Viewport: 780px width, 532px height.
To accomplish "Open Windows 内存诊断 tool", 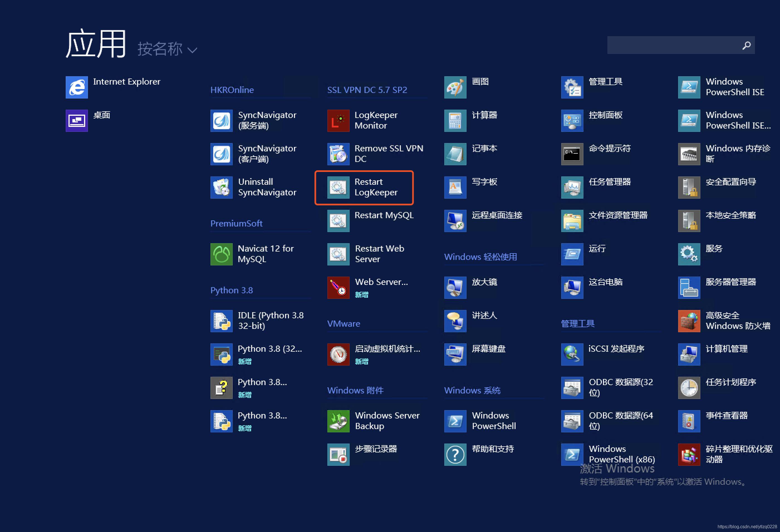I will 689,154.
